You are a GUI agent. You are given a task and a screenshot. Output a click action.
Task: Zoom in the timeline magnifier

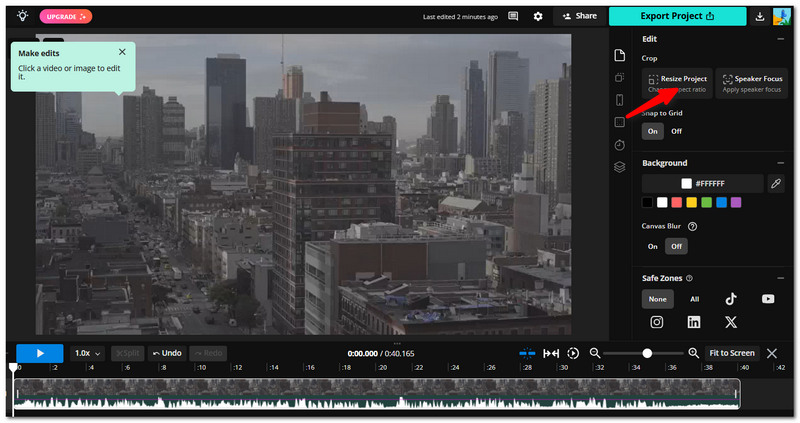click(x=693, y=353)
